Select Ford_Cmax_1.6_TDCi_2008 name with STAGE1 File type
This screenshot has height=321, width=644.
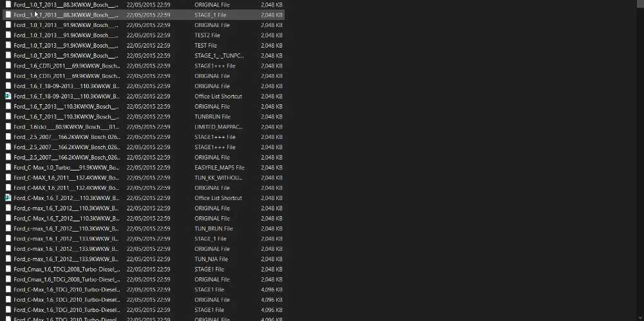[x=67, y=270]
